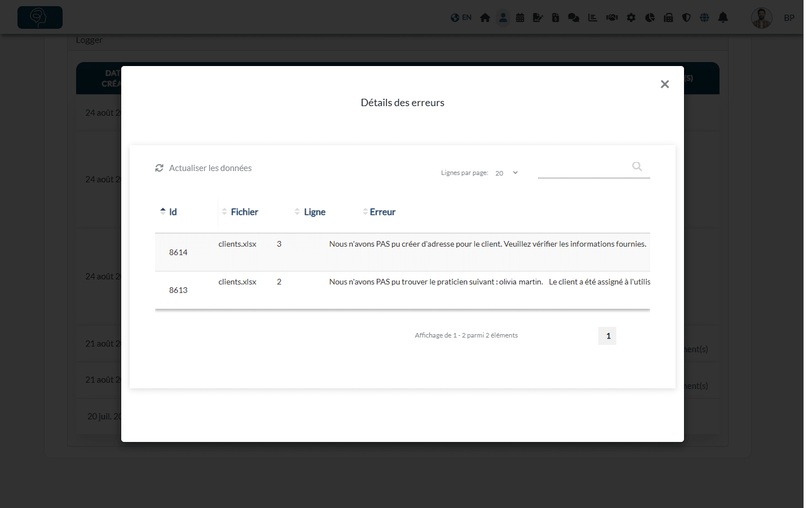Select the row Id 8614
812x508 pixels.
tap(403, 252)
